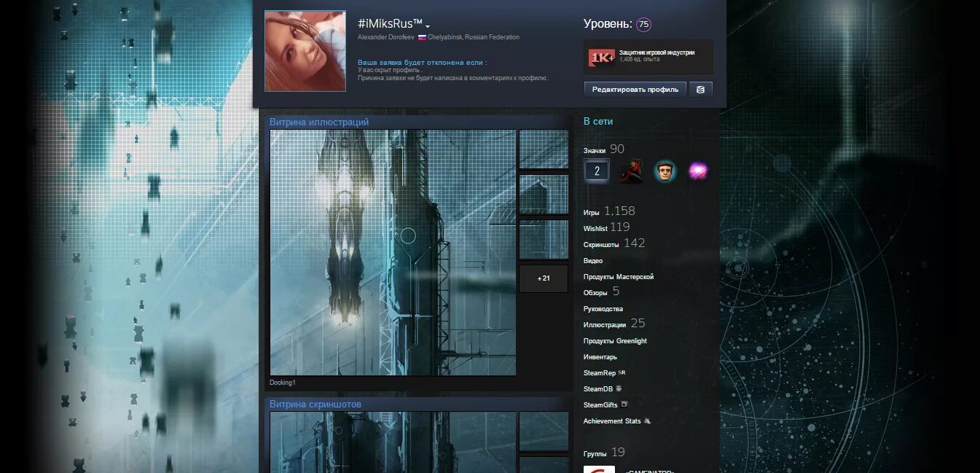This screenshot has height=473, width=980.
Task: Open the GAMEINATOR group logo
Action: pyautogui.click(x=599, y=469)
